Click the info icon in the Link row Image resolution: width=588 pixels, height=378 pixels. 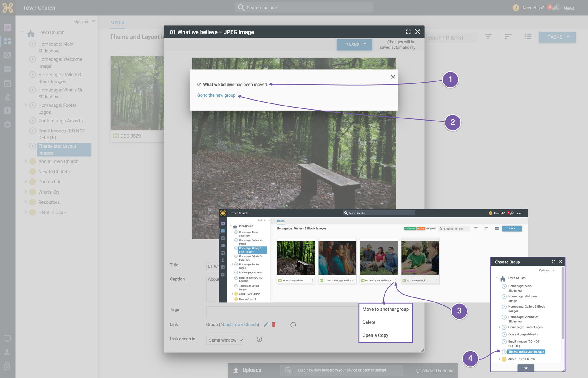tap(293, 325)
